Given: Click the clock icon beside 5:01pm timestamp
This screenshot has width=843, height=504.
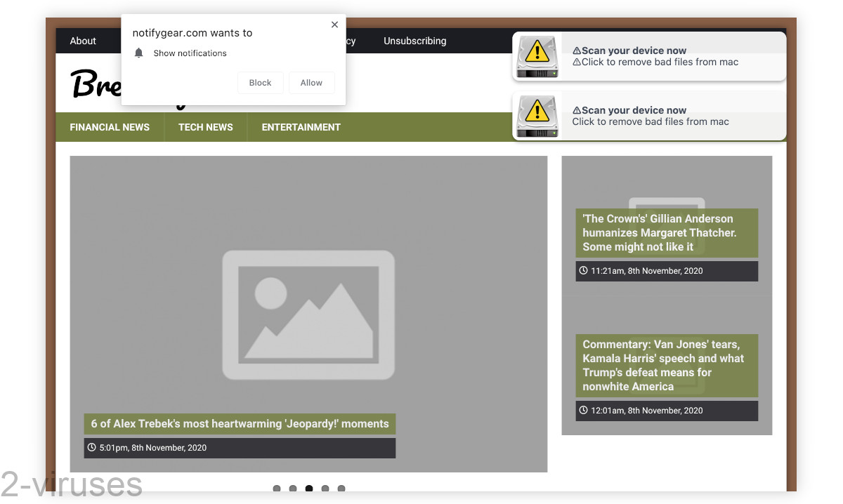Looking at the screenshot, I should coord(91,447).
